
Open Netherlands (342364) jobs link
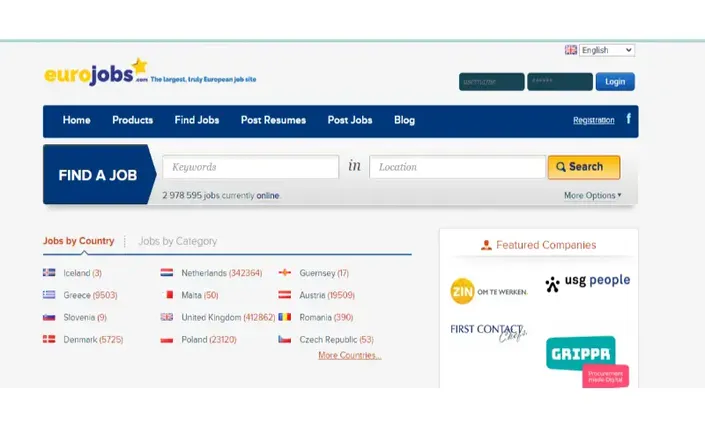222,273
